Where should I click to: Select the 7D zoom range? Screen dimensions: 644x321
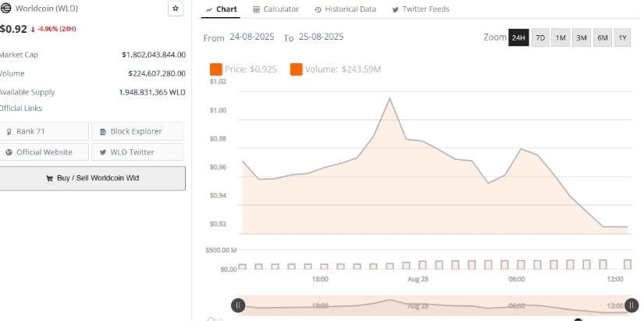(x=540, y=37)
